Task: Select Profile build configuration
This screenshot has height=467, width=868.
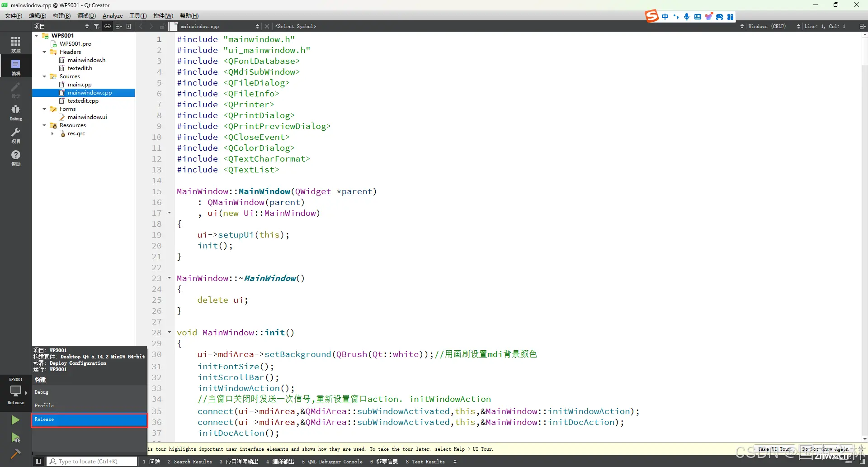Action: (90, 406)
